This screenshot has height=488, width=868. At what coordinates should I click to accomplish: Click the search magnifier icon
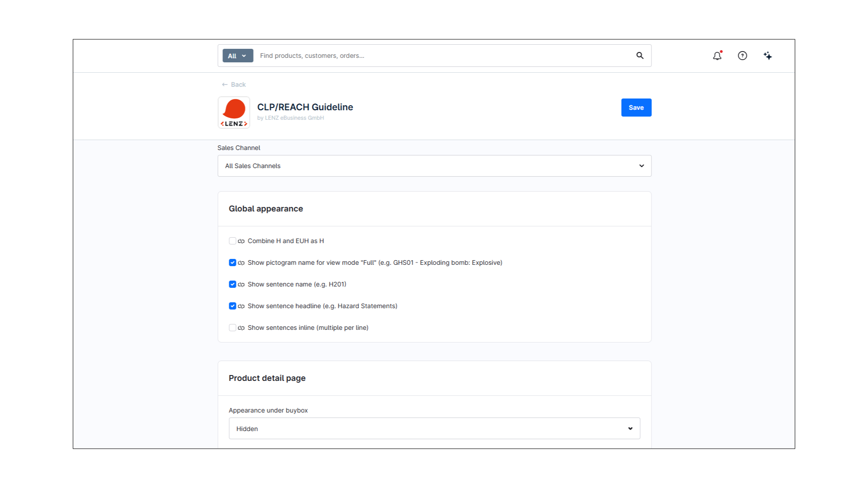pyautogui.click(x=640, y=56)
